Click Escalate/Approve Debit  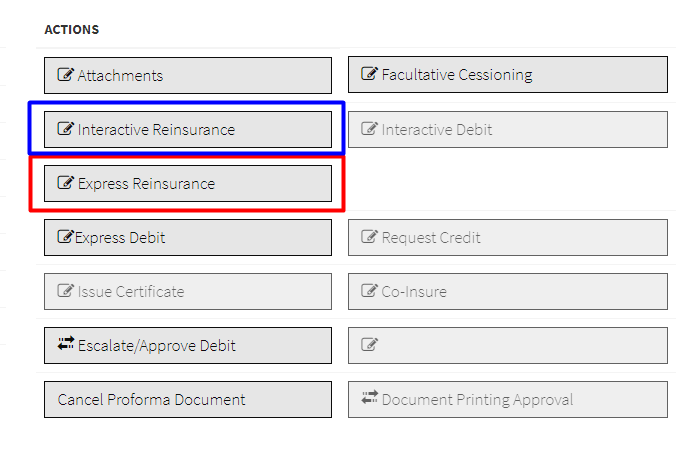coord(188,345)
